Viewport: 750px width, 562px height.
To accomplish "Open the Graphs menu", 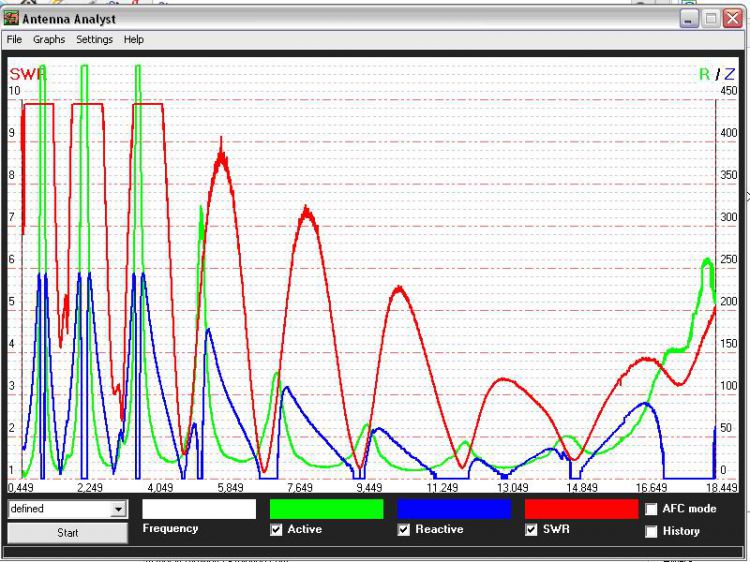I will (49, 39).
